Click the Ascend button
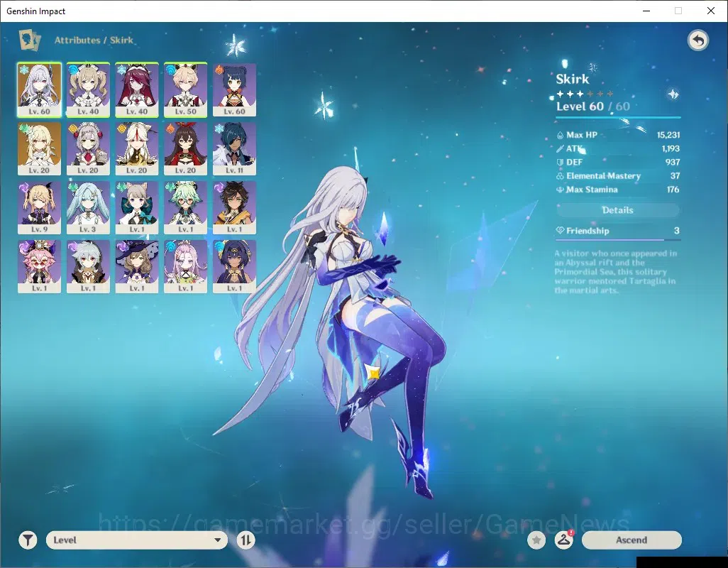The height and width of the screenshot is (568, 728). [x=632, y=540]
